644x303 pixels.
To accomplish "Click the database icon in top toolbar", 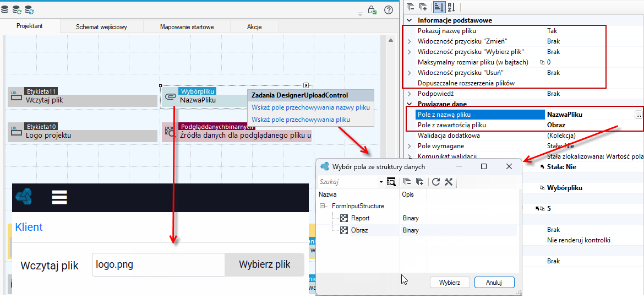I will click(x=4, y=9).
